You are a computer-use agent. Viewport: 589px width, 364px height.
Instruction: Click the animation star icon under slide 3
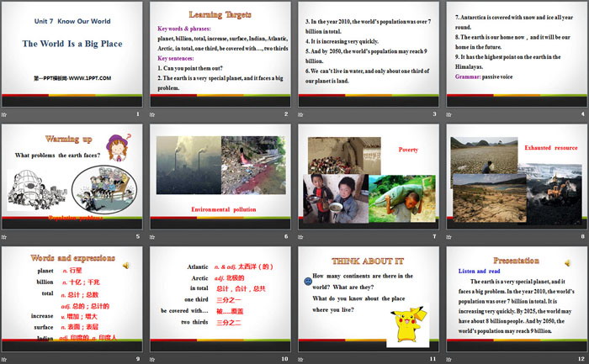[x=300, y=114]
